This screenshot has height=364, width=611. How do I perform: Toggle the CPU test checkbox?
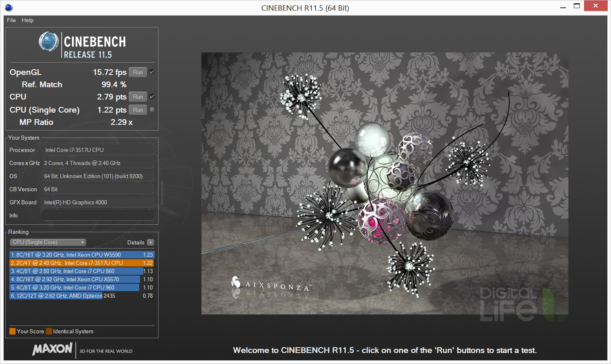152,97
